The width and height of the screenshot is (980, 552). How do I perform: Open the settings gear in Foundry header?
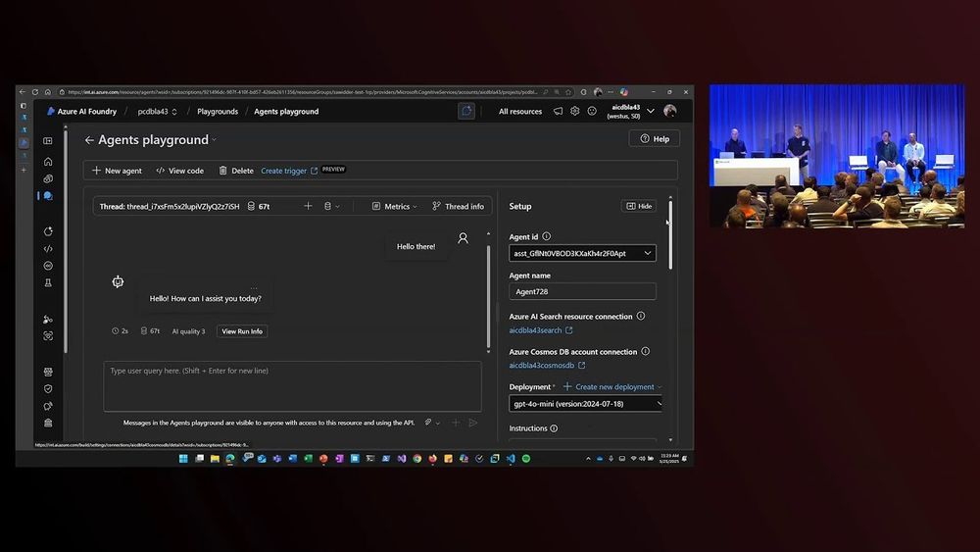575,111
